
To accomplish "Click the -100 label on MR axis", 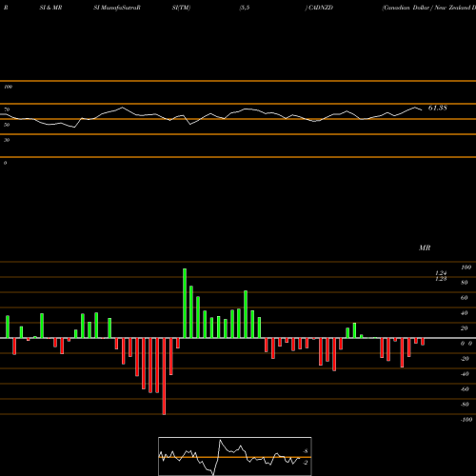I will 466,420.
